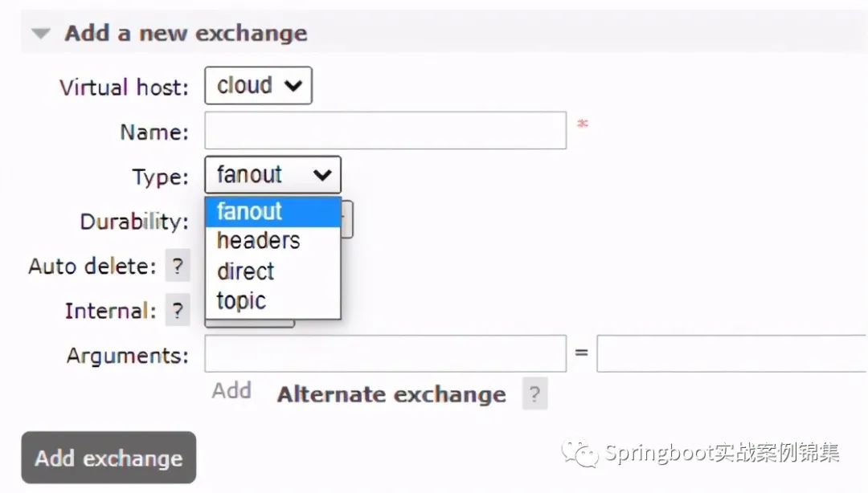The width and height of the screenshot is (868, 493).
Task: Open the Type fanout dropdown
Action: click(x=273, y=175)
